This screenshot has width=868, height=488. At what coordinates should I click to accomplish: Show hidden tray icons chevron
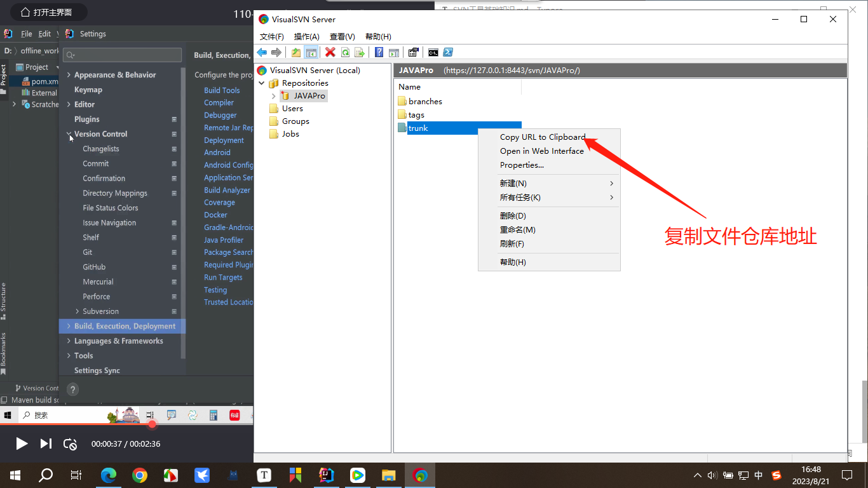[698, 475]
